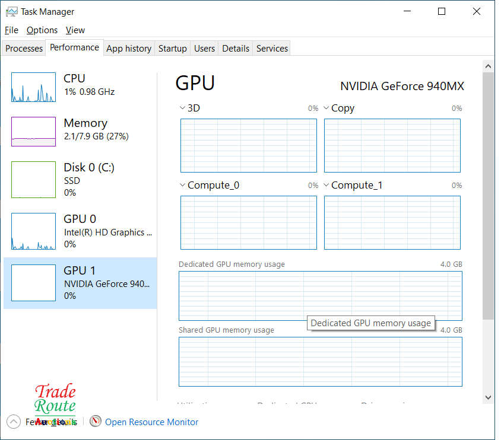
Task: Open the Compute_1 engine dropdown
Action: click(x=326, y=185)
